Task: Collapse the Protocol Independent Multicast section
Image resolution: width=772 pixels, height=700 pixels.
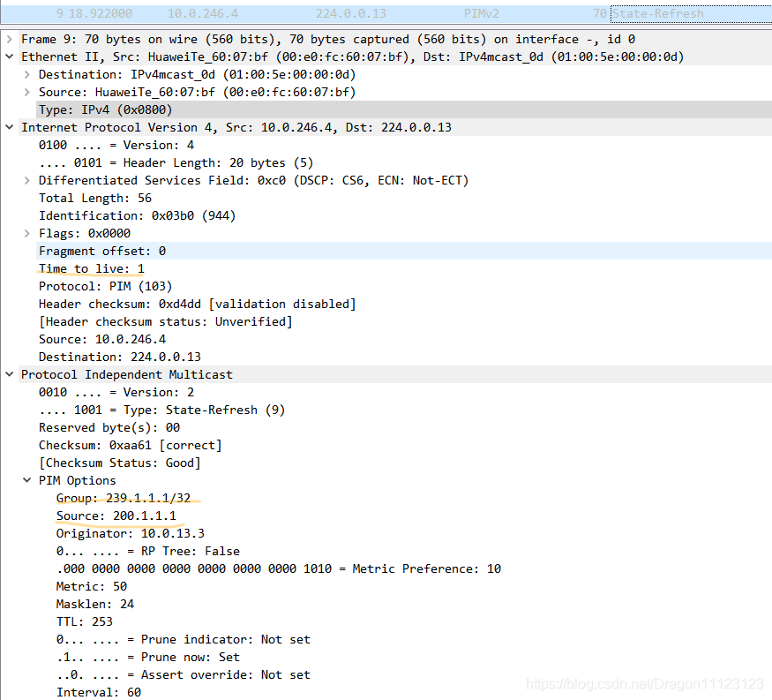Action: (x=10, y=374)
